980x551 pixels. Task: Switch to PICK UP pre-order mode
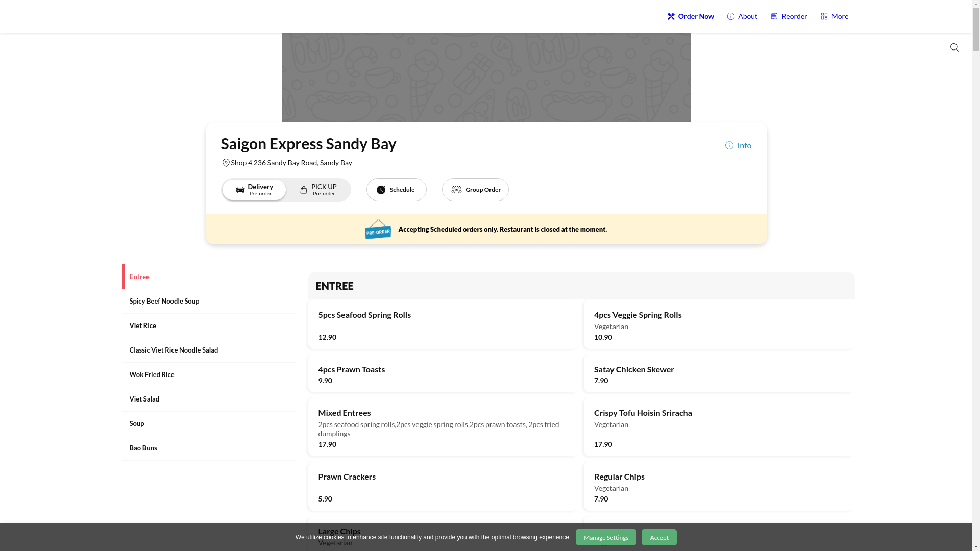tap(318, 190)
